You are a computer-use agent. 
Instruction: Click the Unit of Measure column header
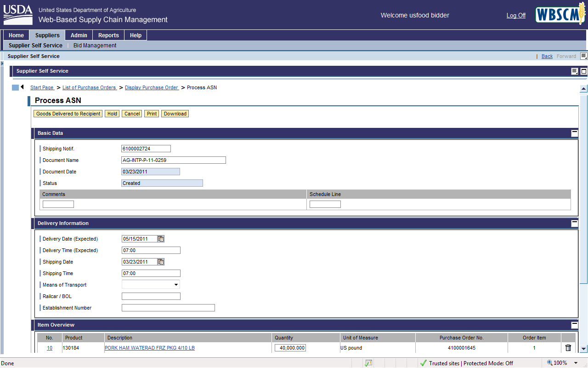pyautogui.click(x=378, y=338)
